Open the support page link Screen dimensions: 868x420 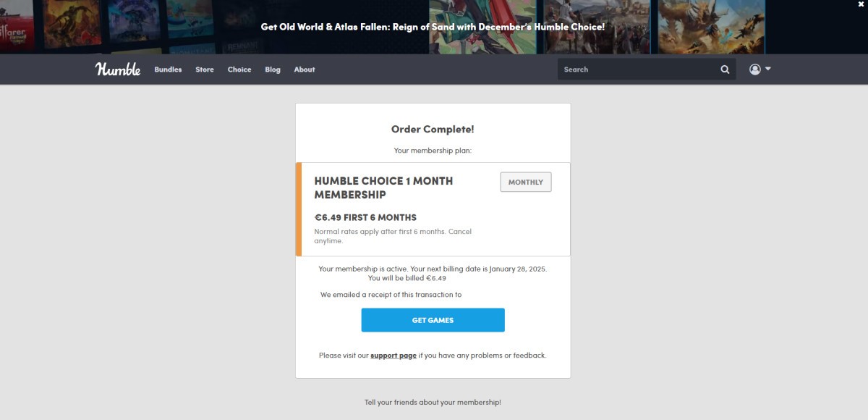click(393, 356)
